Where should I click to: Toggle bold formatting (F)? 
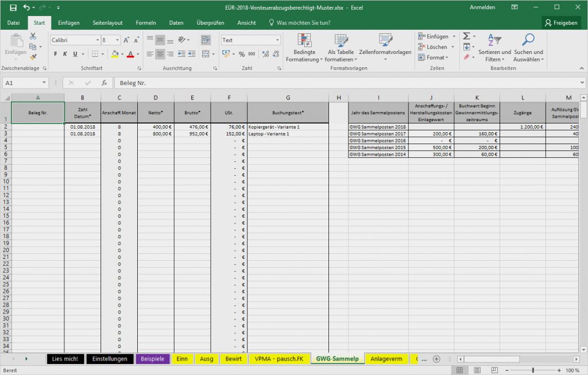55,54
